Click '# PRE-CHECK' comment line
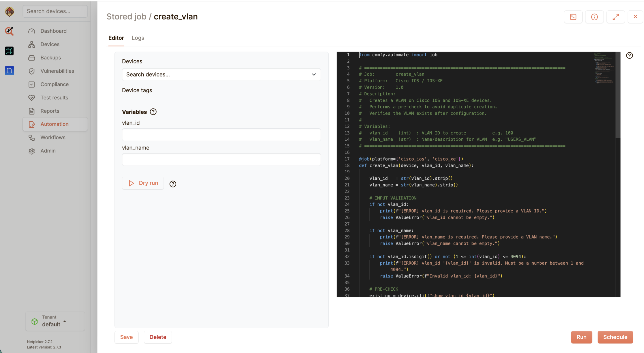The image size is (644, 353). pos(384,289)
